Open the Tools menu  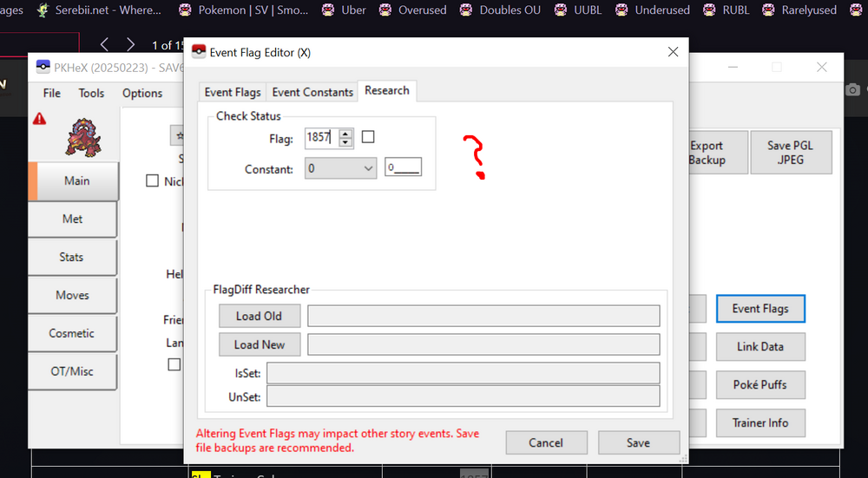pyautogui.click(x=91, y=93)
